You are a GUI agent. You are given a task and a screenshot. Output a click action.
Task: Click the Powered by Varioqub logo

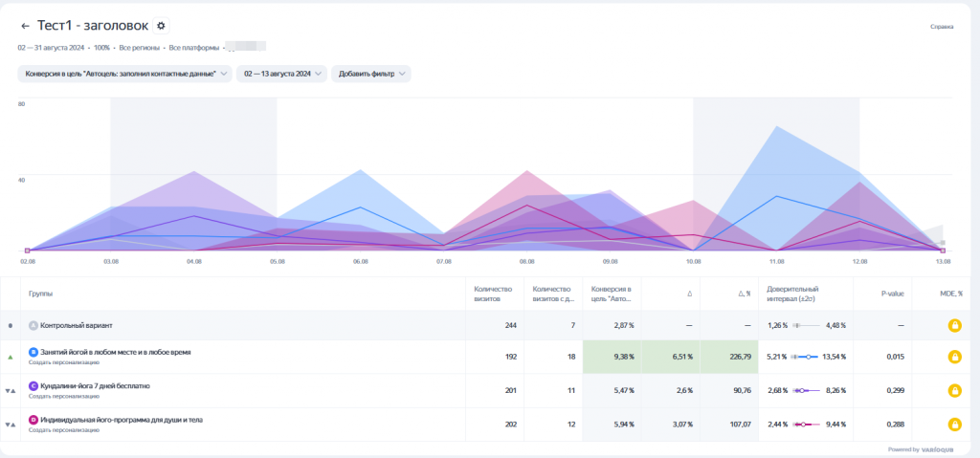coord(922,449)
